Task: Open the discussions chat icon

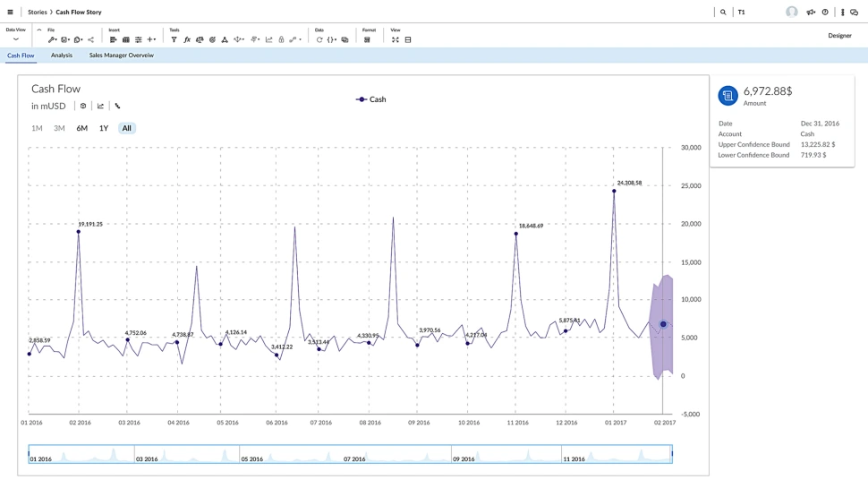Action: point(855,13)
